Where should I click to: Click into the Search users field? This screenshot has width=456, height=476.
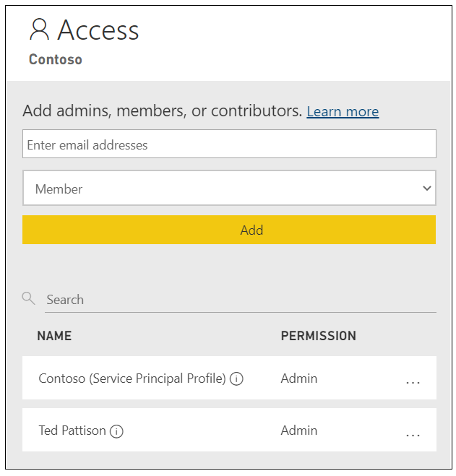coord(238,300)
